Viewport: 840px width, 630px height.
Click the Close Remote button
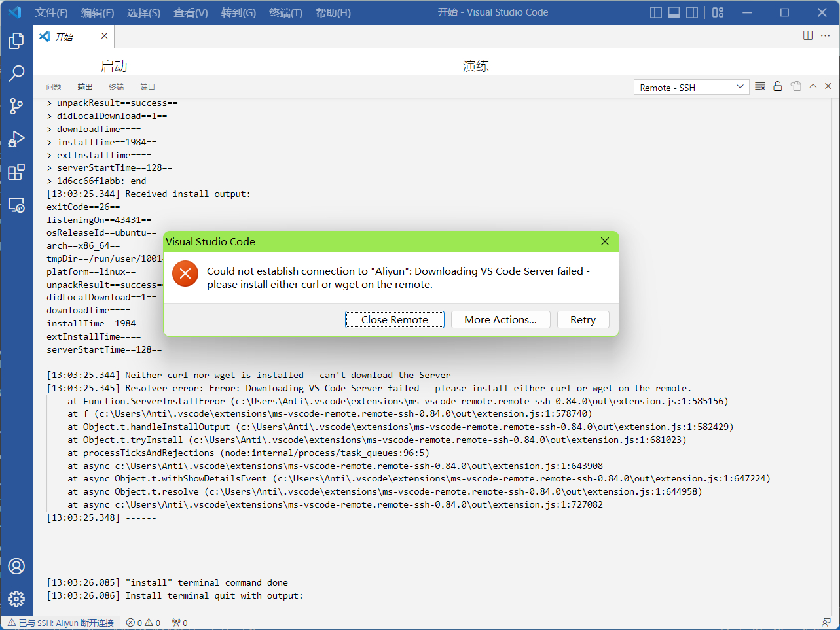click(395, 319)
